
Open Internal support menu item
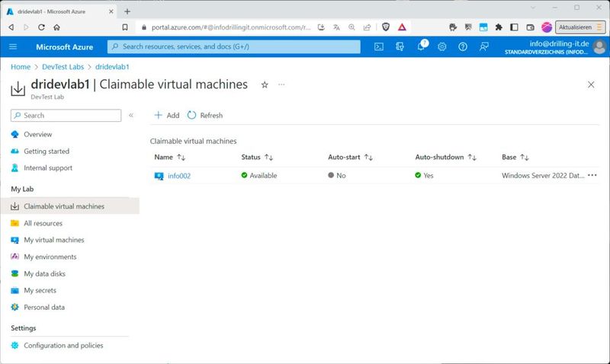coord(48,168)
